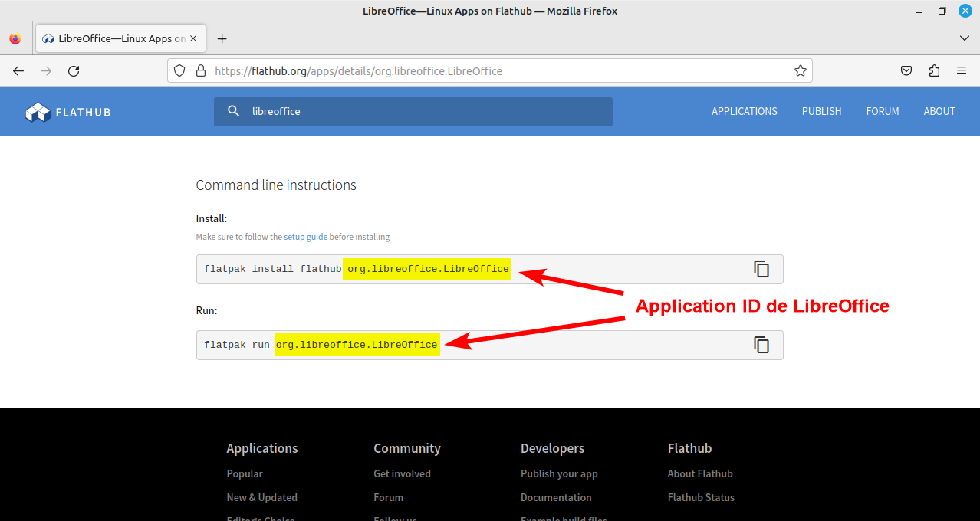The width and height of the screenshot is (980, 521).
Task: Maximize or restore the Firefox window
Action: coord(942,11)
